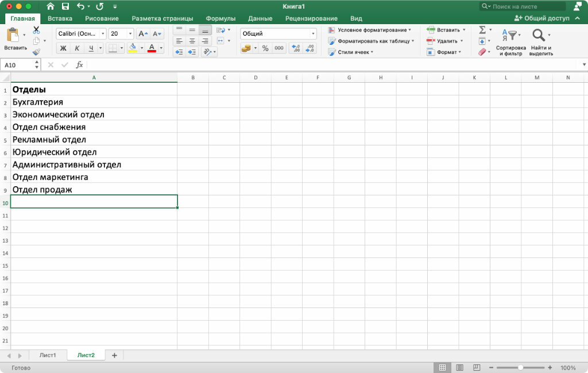Click Общий доступ share button
Image resolution: width=588 pixels, height=373 pixels.
click(x=541, y=18)
